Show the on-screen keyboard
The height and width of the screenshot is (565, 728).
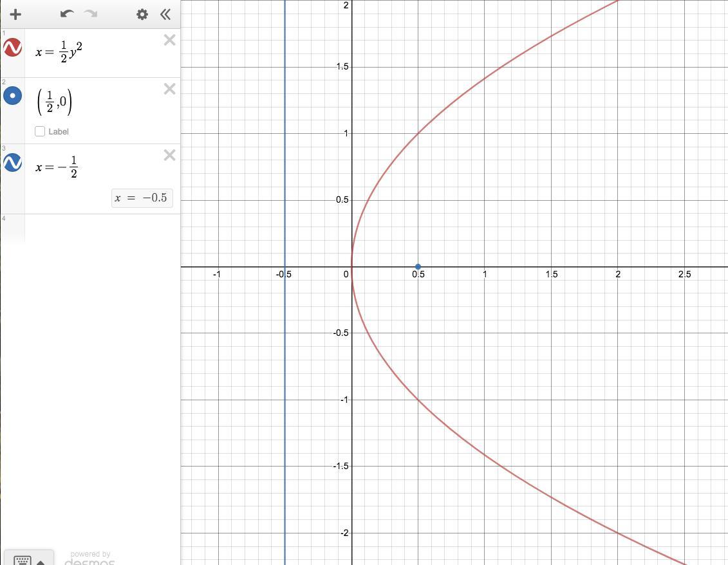[23, 559]
